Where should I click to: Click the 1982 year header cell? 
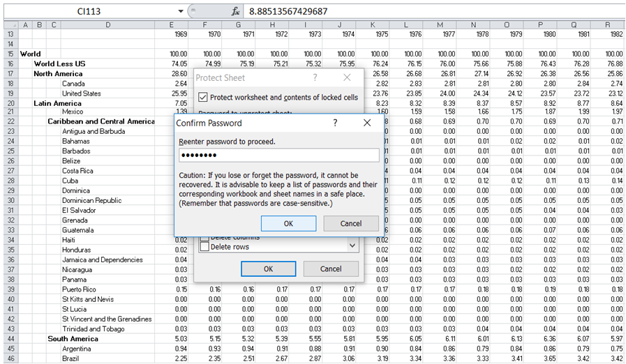coord(616,34)
